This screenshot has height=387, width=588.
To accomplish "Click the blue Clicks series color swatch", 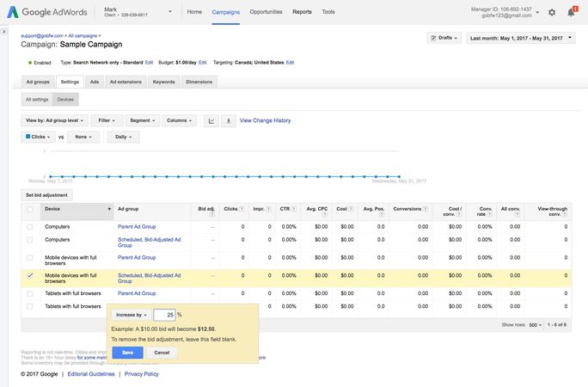I will [28, 137].
